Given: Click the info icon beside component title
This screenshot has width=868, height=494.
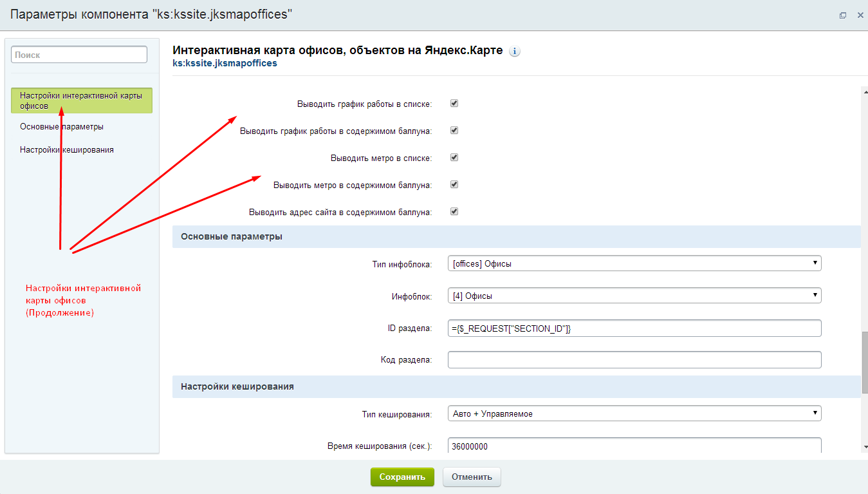Looking at the screenshot, I should (515, 52).
